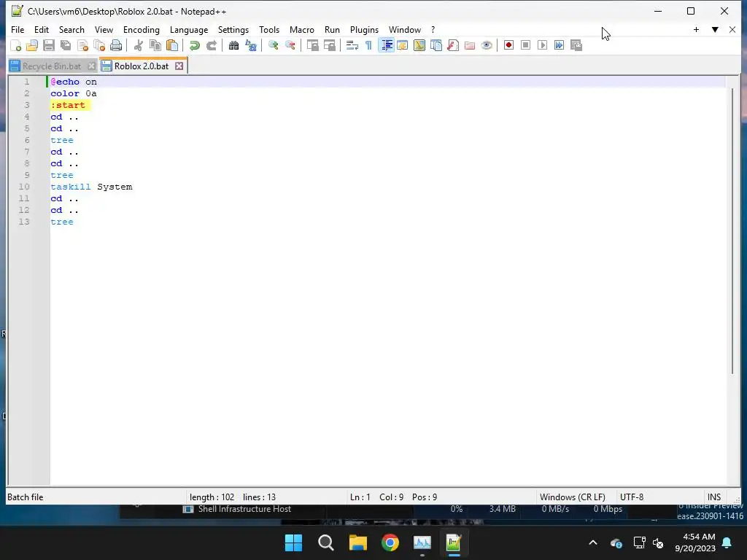The width and height of the screenshot is (747, 560).
Task: Switch to Recycle Bin.bat tab
Action: click(52, 66)
